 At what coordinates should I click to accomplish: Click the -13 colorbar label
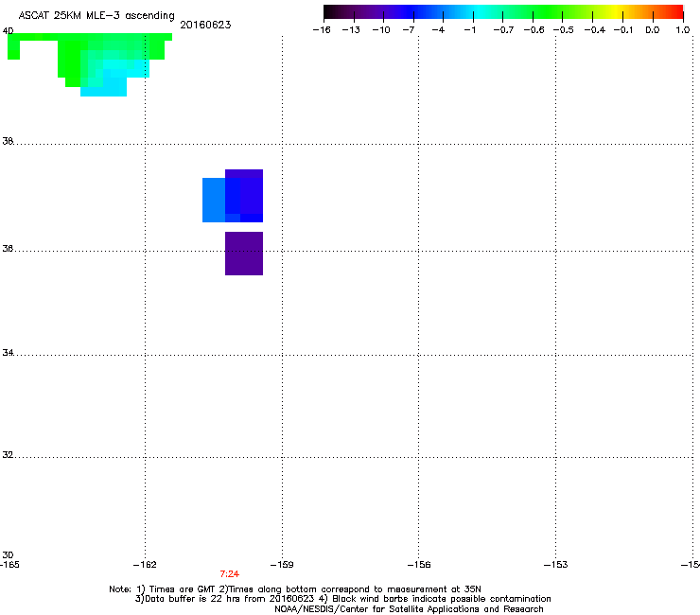click(x=351, y=30)
